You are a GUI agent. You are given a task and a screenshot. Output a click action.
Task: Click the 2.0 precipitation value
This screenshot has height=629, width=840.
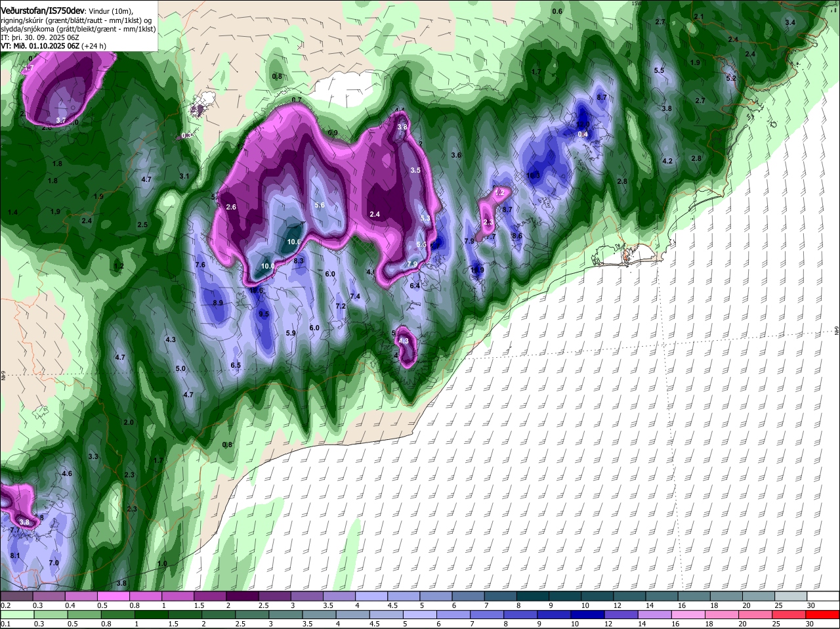129,422
